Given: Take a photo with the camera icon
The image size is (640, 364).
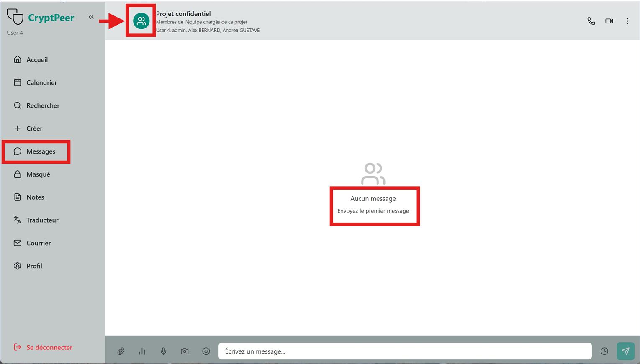Looking at the screenshot, I should 185,351.
